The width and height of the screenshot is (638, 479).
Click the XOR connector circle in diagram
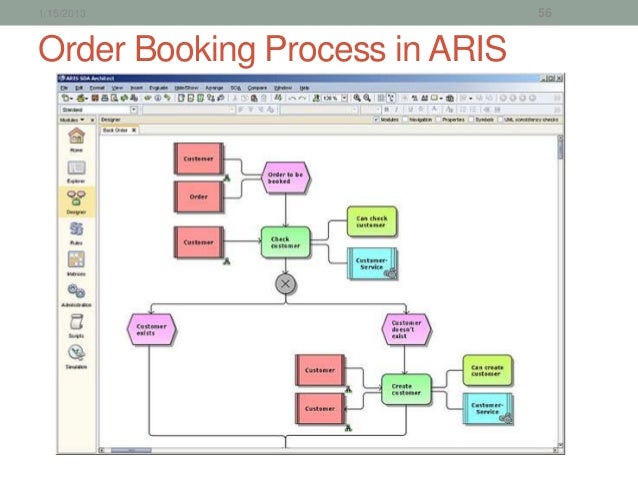286,284
